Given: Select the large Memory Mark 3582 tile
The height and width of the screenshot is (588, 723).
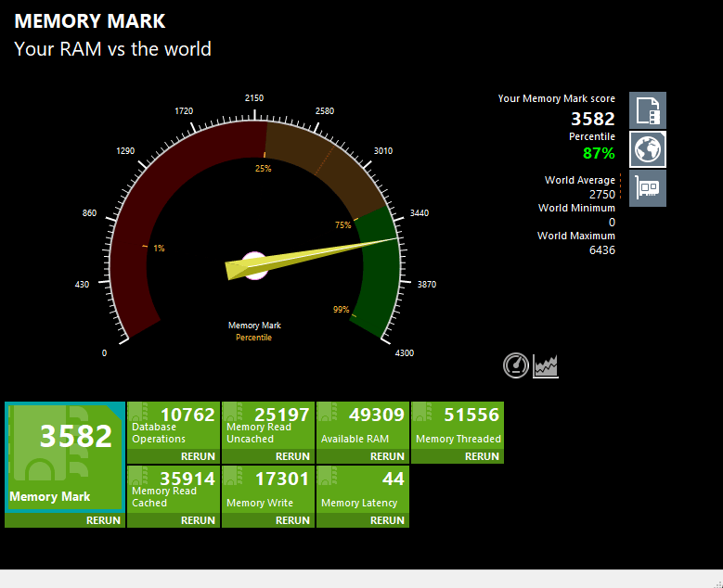Looking at the screenshot, I should 65,457.
